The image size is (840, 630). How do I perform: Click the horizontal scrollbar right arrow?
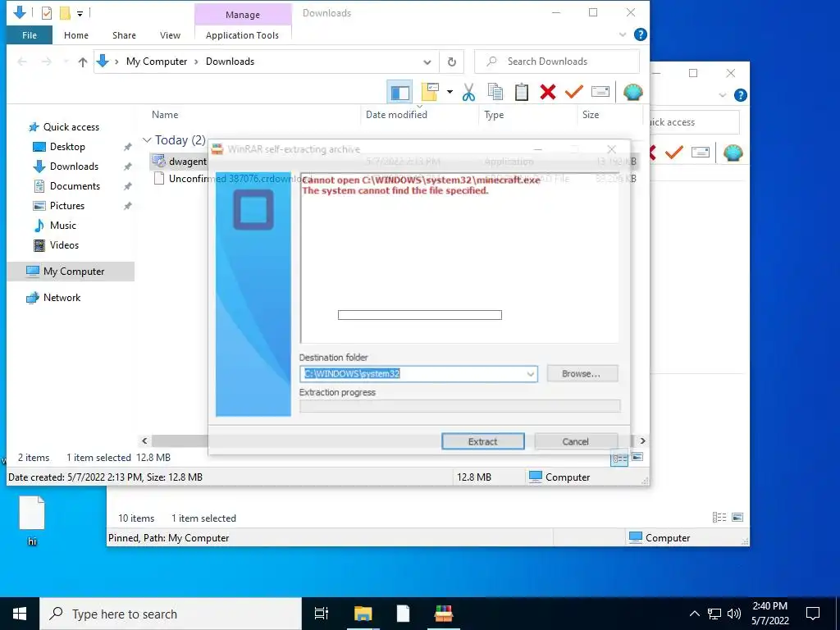coord(642,441)
